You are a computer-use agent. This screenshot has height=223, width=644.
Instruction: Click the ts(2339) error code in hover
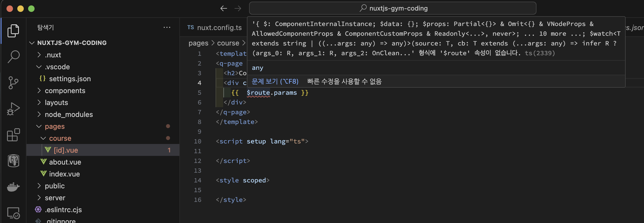(x=540, y=53)
